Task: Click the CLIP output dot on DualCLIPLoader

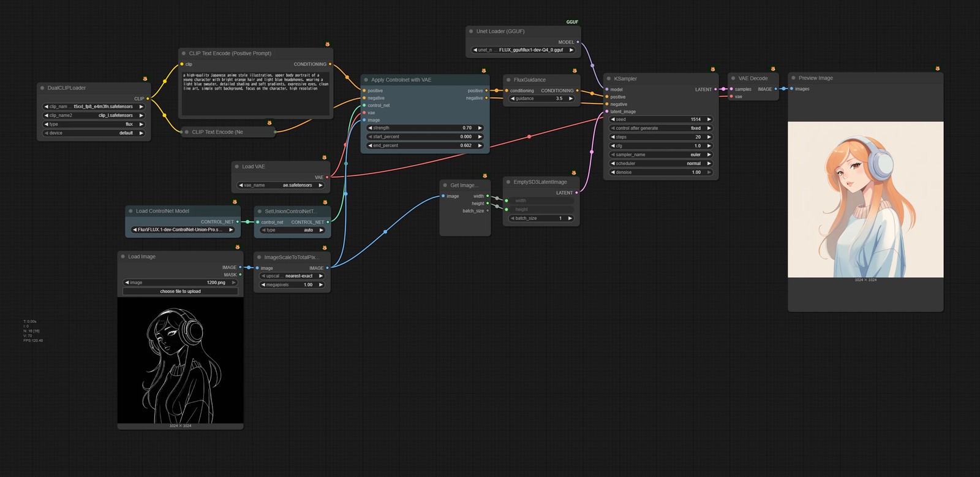Action: click(x=148, y=99)
